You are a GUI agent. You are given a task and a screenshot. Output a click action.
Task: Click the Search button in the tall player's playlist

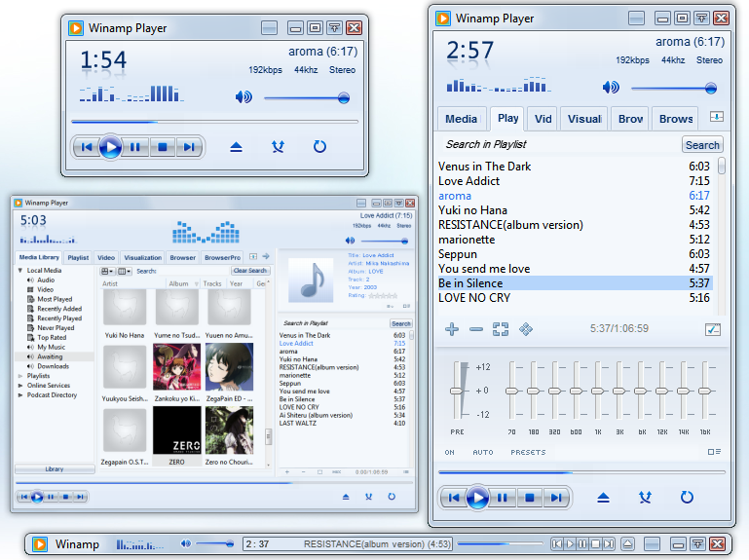[x=702, y=145]
